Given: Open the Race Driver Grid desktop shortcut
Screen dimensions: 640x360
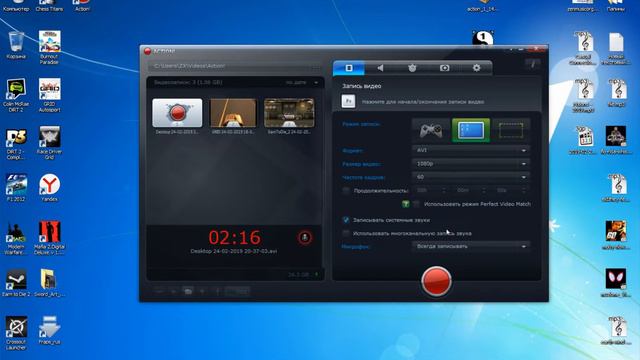Looking at the screenshot, I should [49, 143].
